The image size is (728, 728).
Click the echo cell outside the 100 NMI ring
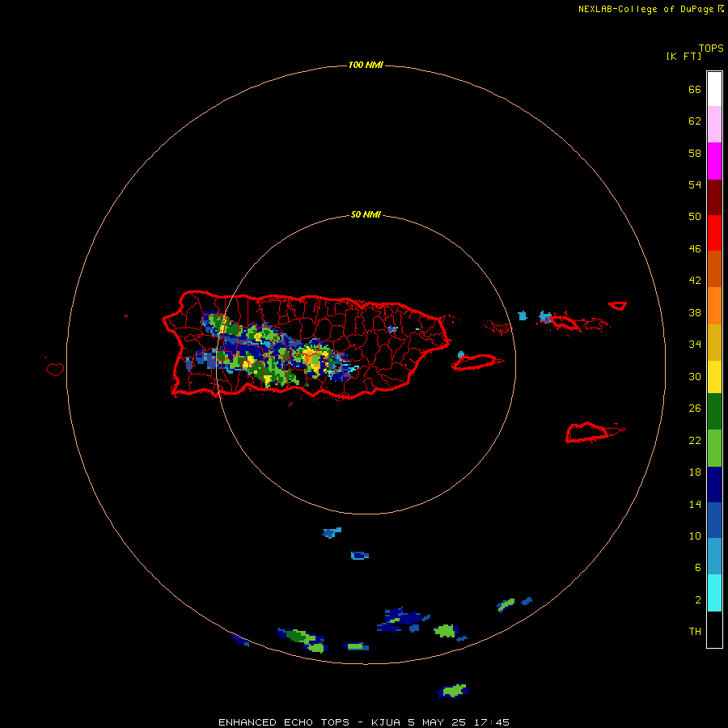[453, 691]
